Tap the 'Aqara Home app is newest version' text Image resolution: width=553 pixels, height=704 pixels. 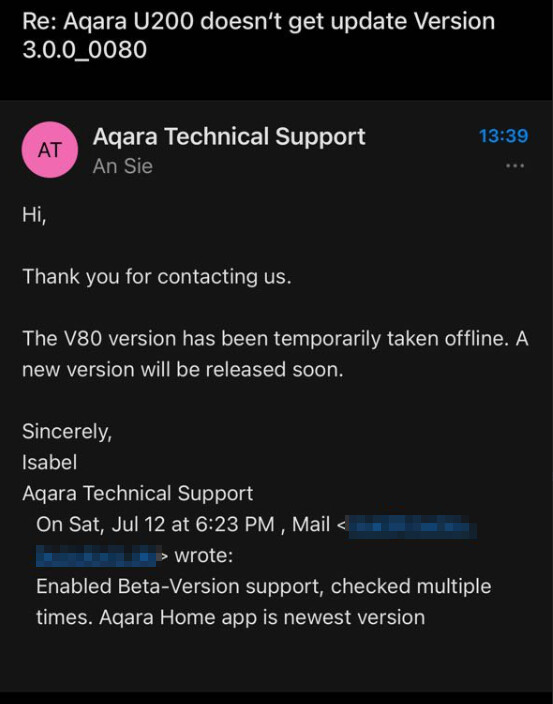click(262, 617)
